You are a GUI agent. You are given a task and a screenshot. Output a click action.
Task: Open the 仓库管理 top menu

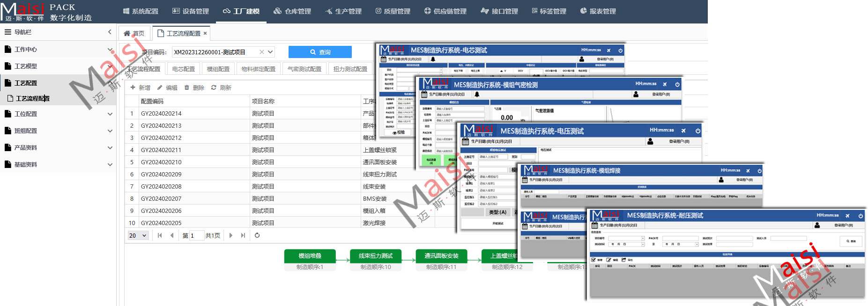click(x=292, y=11)
